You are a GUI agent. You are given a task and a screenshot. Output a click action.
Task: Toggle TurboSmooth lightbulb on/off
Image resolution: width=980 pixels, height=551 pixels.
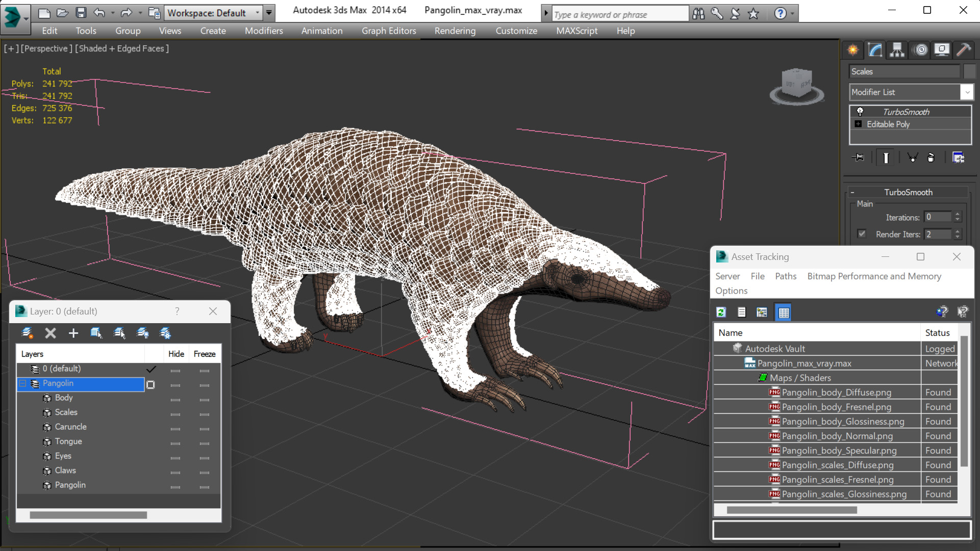(860, 111)
